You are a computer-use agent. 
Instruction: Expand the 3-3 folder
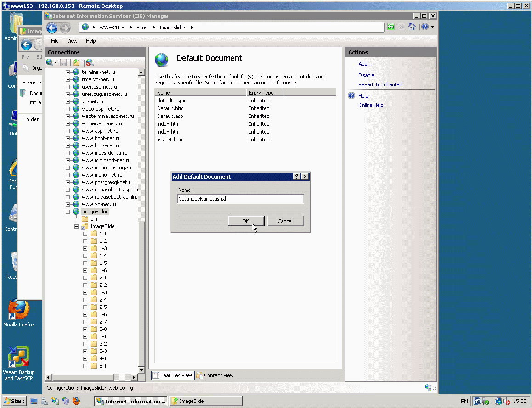click(x=85, y=352)
